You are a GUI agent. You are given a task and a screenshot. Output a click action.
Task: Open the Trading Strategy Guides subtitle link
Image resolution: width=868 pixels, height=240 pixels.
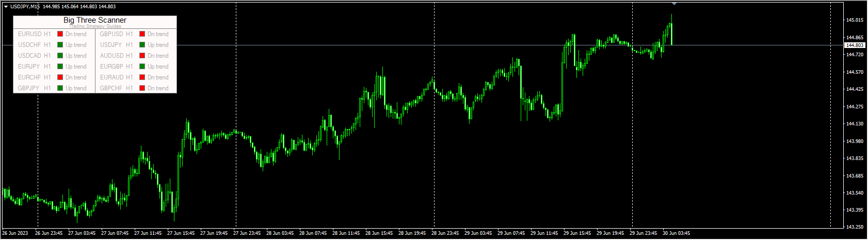[95, 26]
